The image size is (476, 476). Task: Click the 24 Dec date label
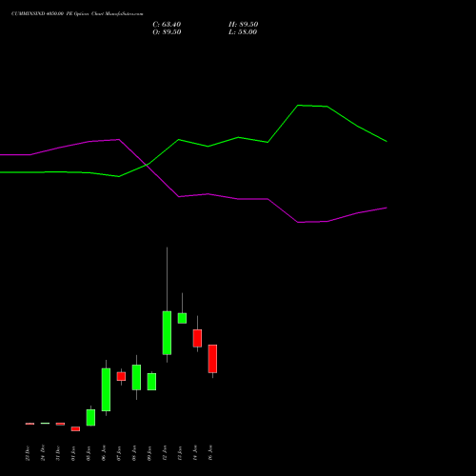pos(43,453)
